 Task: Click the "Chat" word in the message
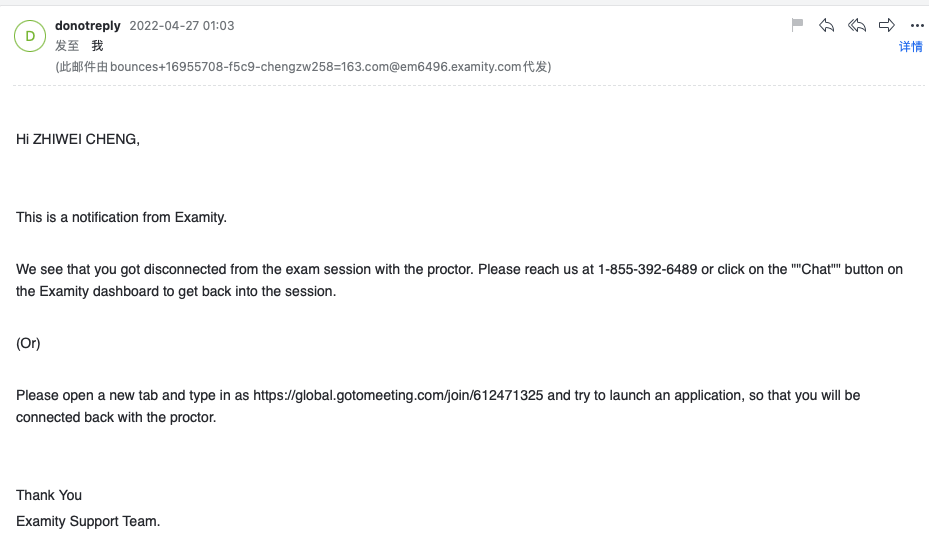tap(816, 270)
